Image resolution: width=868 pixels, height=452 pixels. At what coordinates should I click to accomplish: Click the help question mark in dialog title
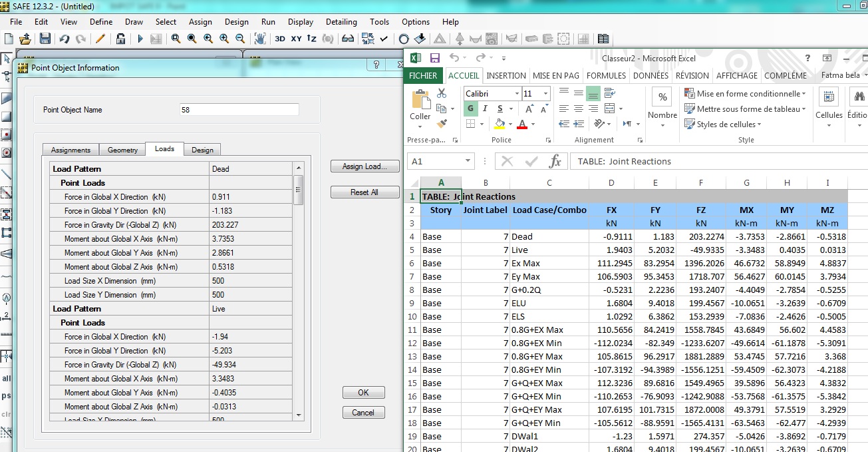point(376,65)
